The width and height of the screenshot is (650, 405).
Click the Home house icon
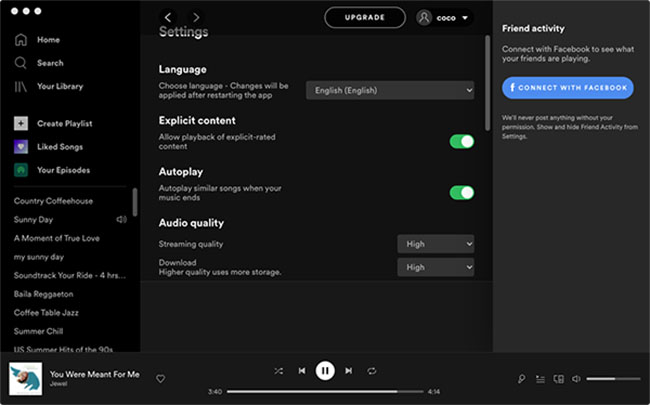[x=21, y=40]
